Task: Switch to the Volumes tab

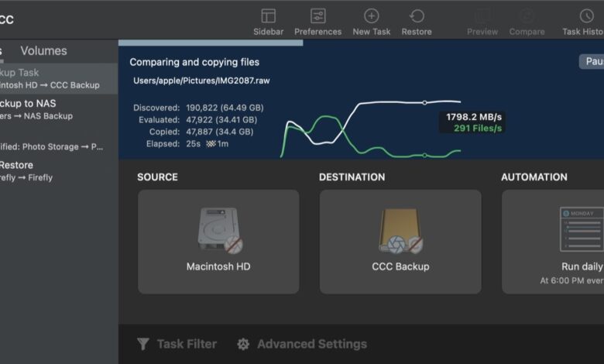Action: [x=43, y=50]
